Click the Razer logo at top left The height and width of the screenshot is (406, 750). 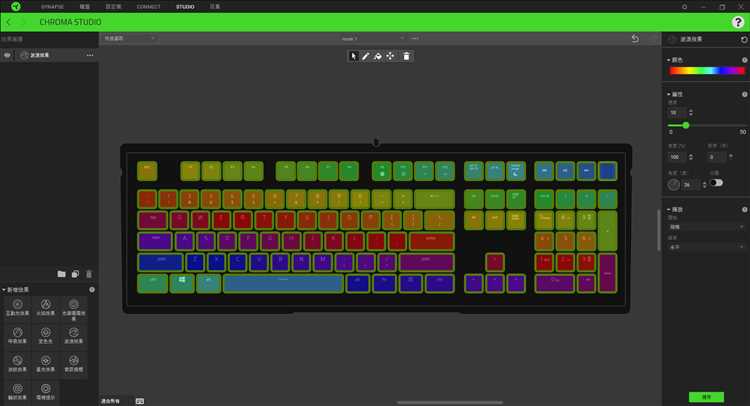[x=16, y=6]
